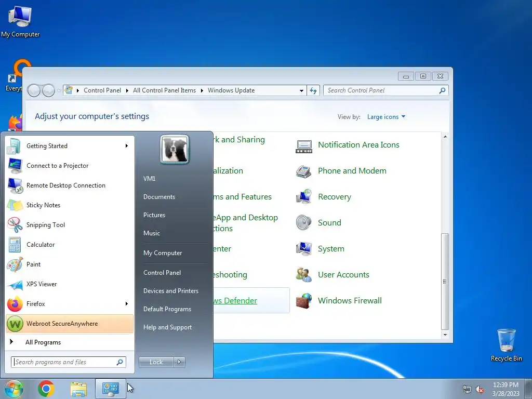Open Help and Support

click(167, 327)
